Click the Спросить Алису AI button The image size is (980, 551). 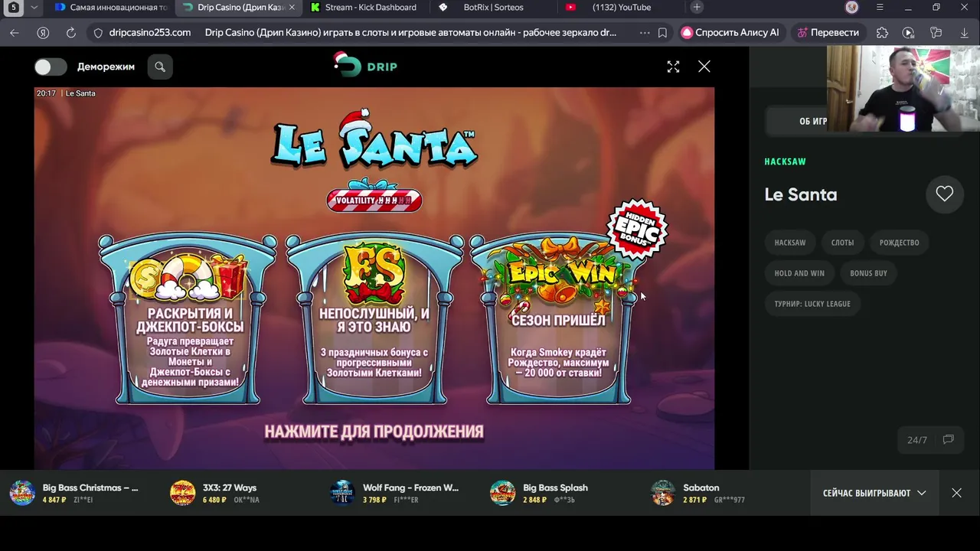point(730,33)
